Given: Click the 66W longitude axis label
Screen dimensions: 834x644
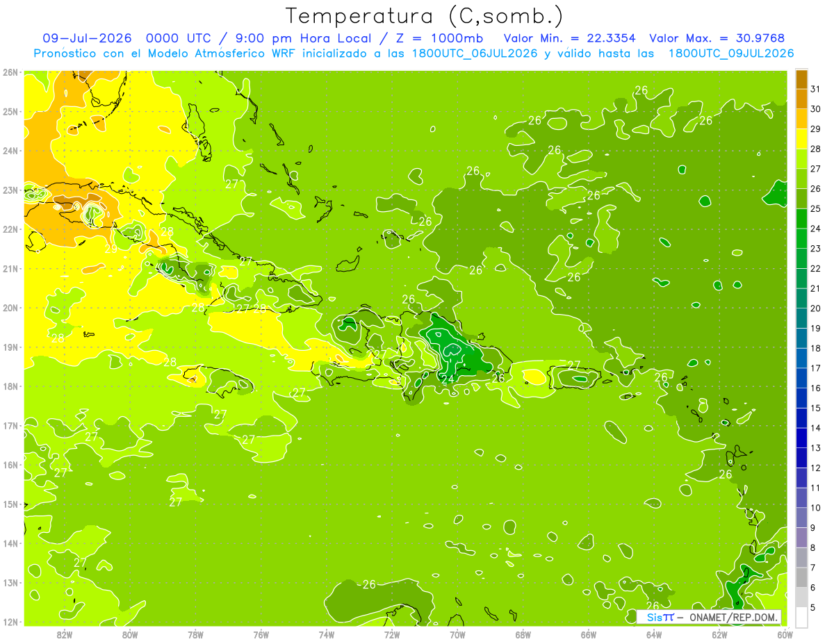Looking at the screenshot, I should 589,634.
